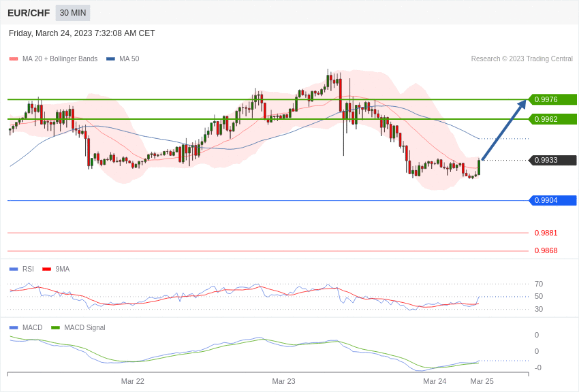Click the 0.9868 support level label
This screenshot has width=579, height=392.
point(546,250)
